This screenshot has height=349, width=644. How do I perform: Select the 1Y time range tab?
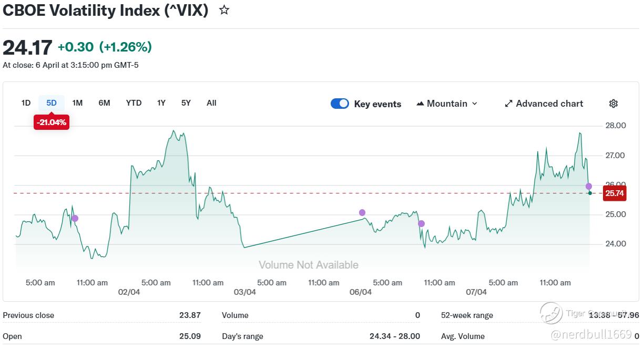pyautogui.click(x=161, y=103)
